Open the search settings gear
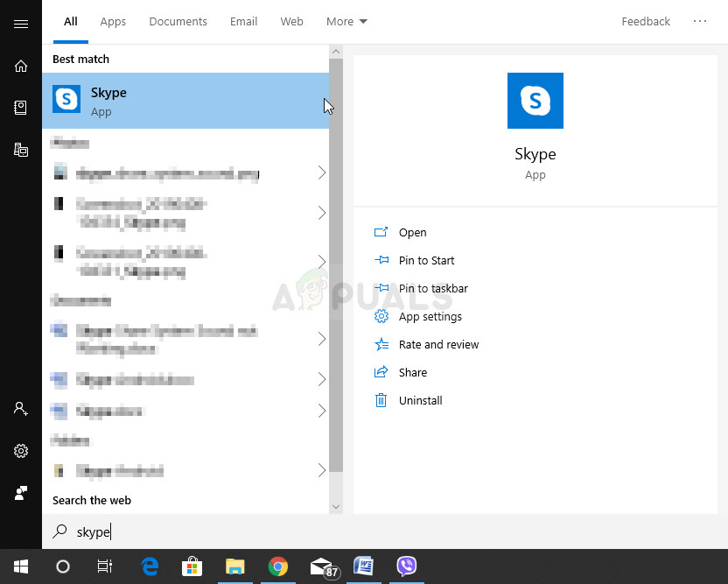Viewport: 728px width, 584px height. (21, 451)
